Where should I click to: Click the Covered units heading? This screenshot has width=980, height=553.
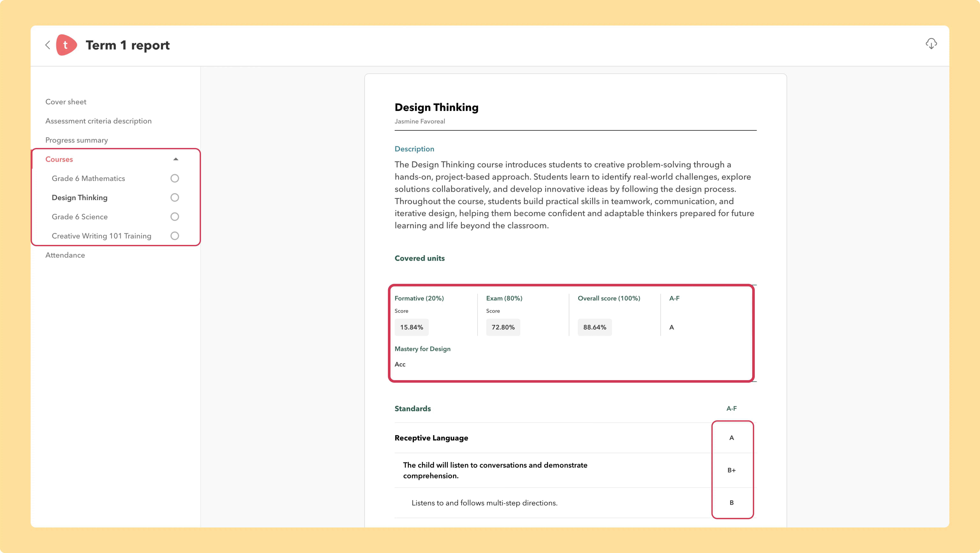(x=420, y=258)
